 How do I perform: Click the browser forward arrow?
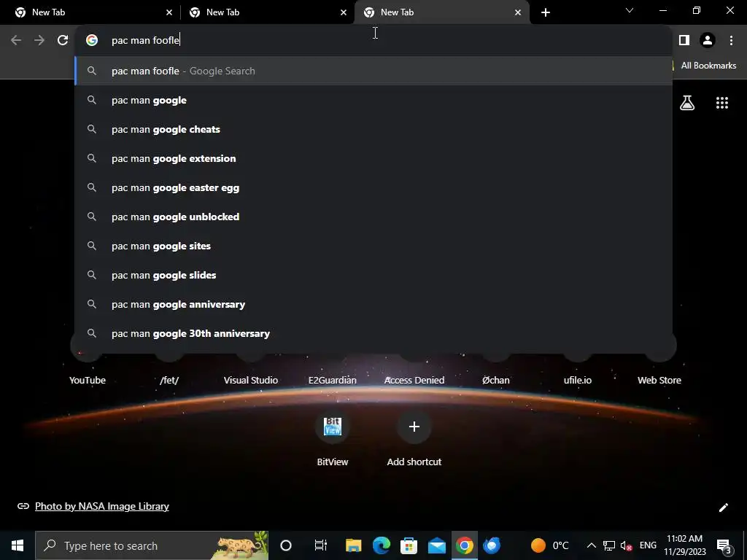(39, 41)
